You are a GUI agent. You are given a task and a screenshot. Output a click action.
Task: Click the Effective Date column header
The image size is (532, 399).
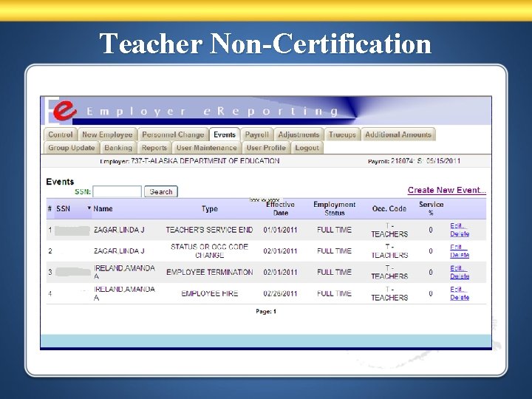click(280, 208)
